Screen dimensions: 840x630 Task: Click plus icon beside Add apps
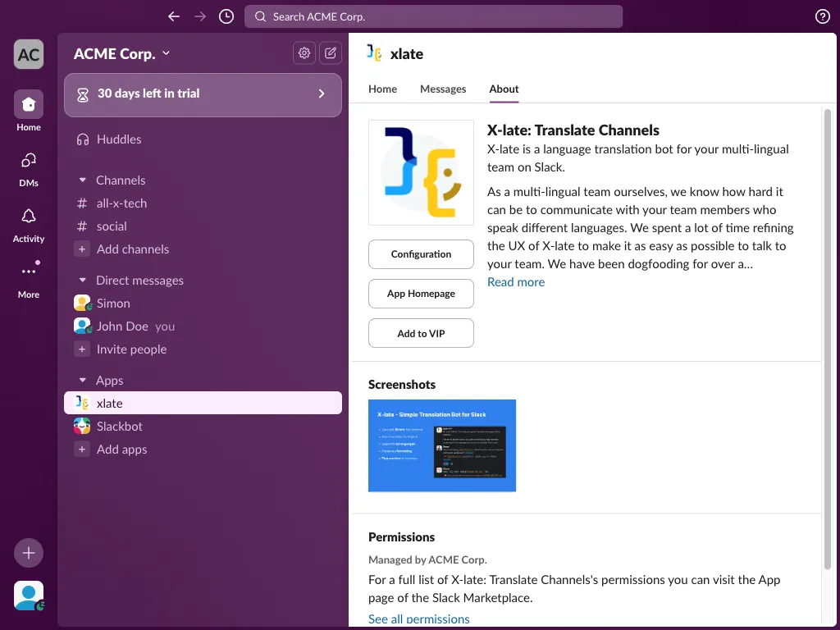pyautogui.click(x=82, y=450)
